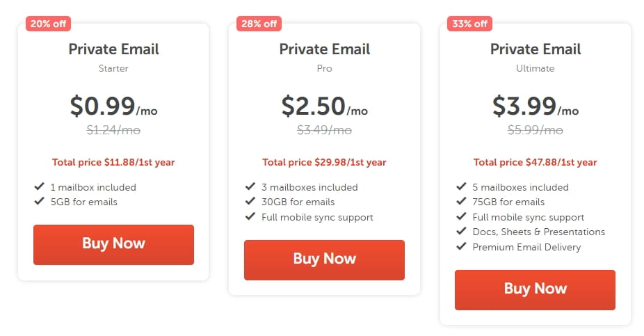Click the 20% off badge
The height and width of the screenshot is (336, 644).
point(48,24)
